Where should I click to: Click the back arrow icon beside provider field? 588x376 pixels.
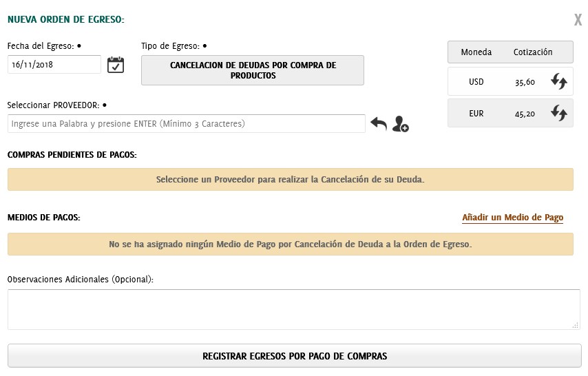pos(379,124)
